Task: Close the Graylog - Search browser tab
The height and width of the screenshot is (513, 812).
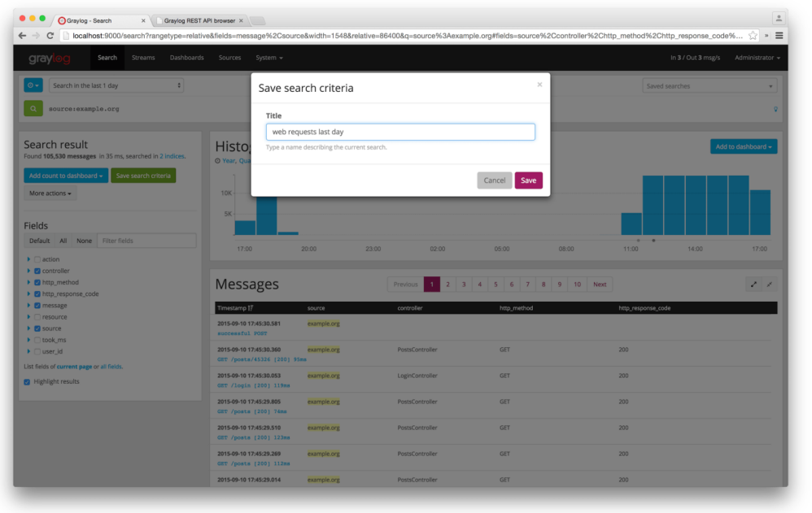Action: click(x=143, y=20)
